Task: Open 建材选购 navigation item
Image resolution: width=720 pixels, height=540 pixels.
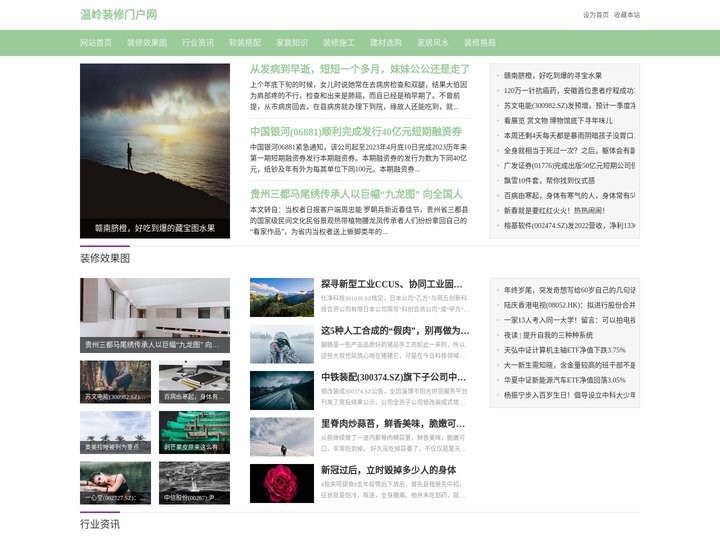Action: (386, 43)
